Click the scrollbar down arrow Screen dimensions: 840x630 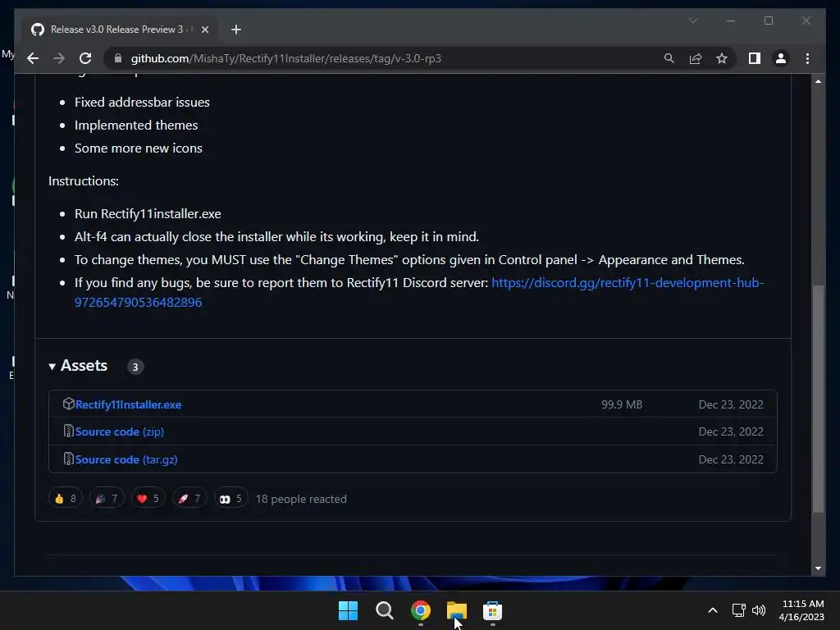pos(818,568)
